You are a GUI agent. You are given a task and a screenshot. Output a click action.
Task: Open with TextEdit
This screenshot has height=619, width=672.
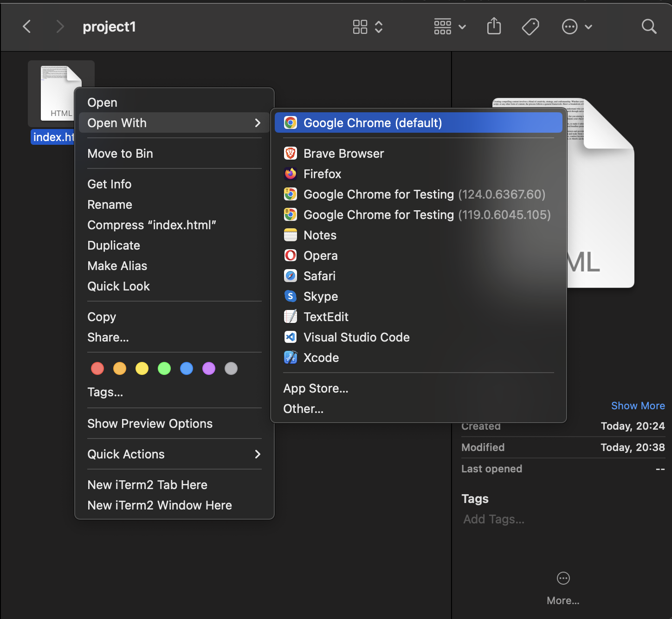pyautogui.click(x=419, y=317)
